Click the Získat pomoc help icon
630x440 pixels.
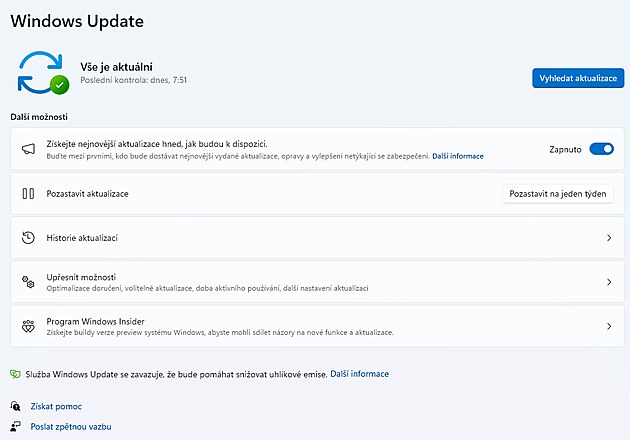coord(16,407)
